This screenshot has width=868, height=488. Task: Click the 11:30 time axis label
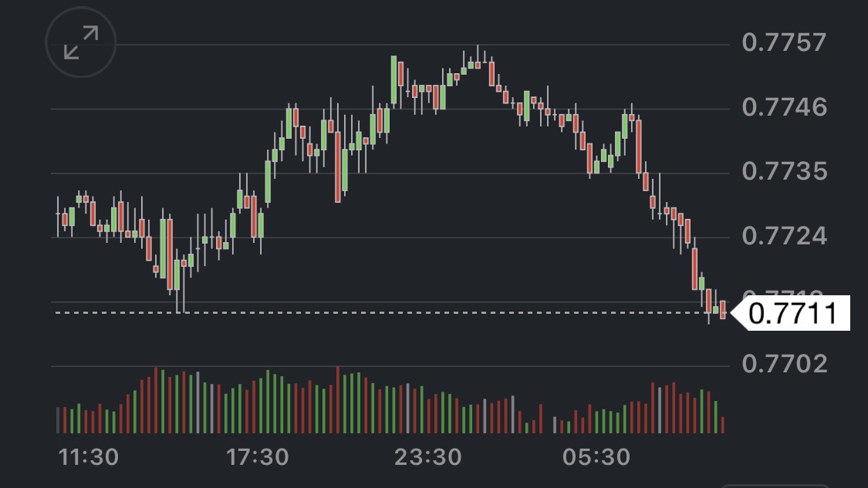[89, 457]
